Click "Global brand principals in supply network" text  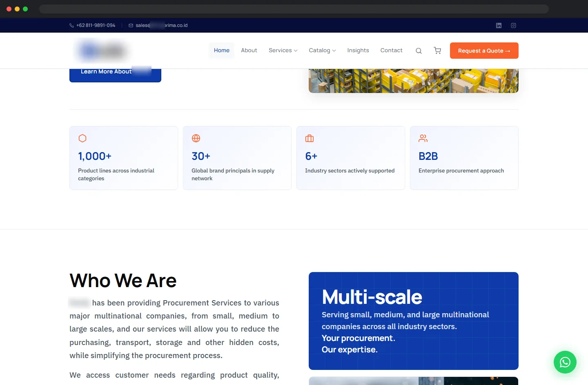pos(233,175)
